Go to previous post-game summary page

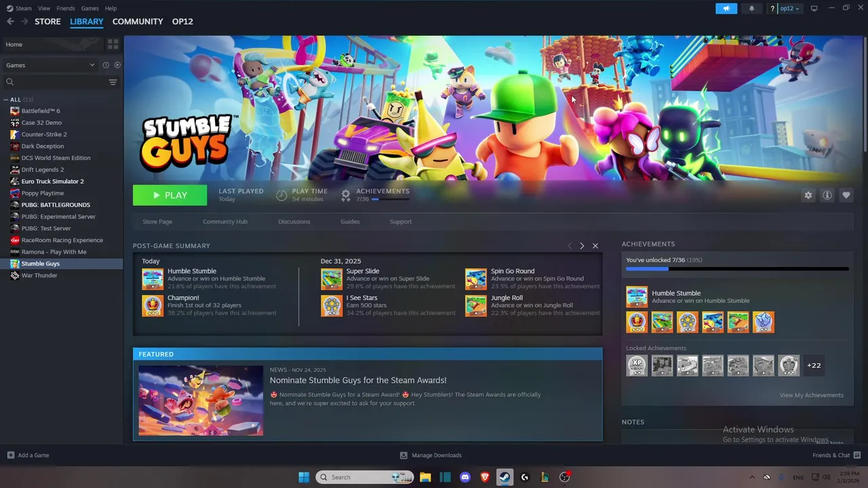570,245
